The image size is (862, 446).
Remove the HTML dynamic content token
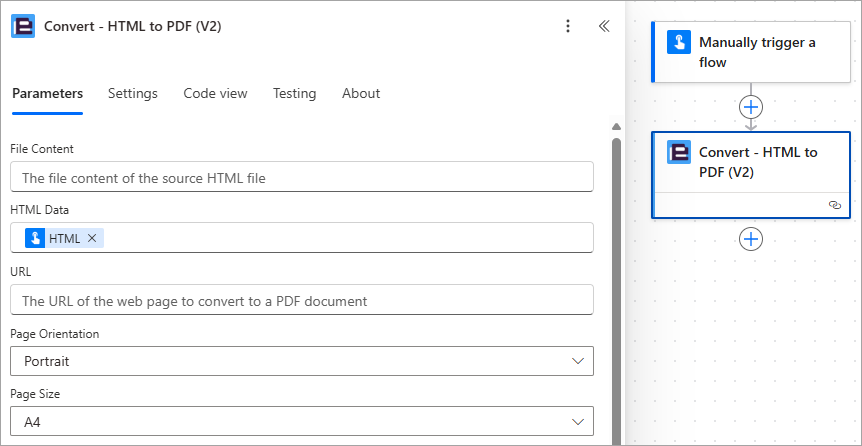92,238
